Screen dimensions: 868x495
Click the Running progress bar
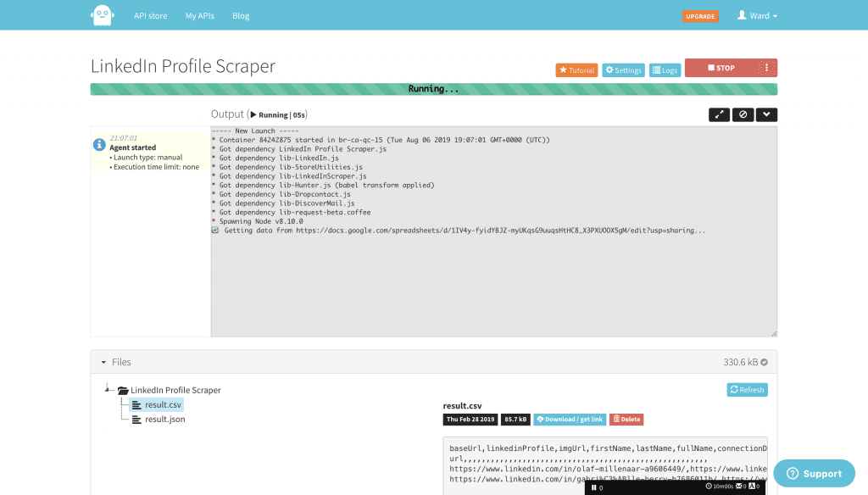[x=434, y=89]
